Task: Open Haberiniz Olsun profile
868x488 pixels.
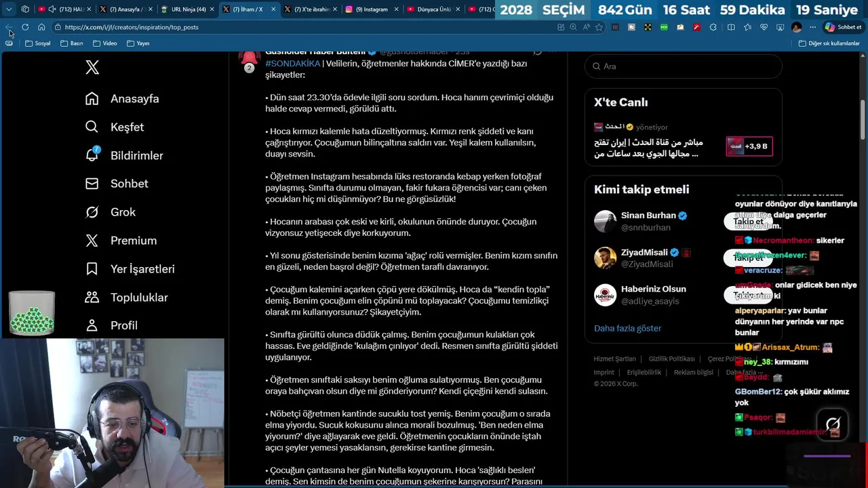Action: pyautogui.click(x=653, y=289)
